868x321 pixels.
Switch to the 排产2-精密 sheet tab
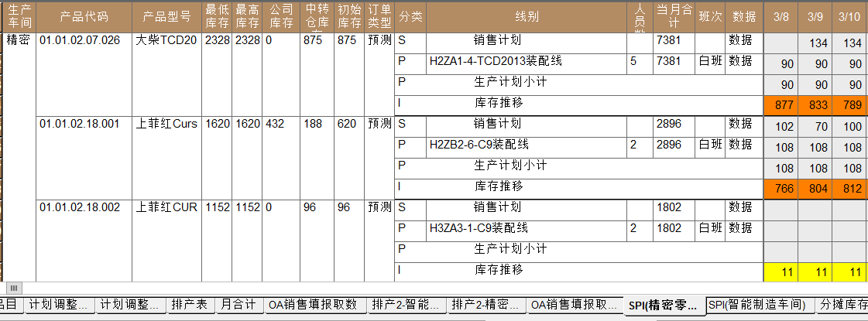(485, 305)
